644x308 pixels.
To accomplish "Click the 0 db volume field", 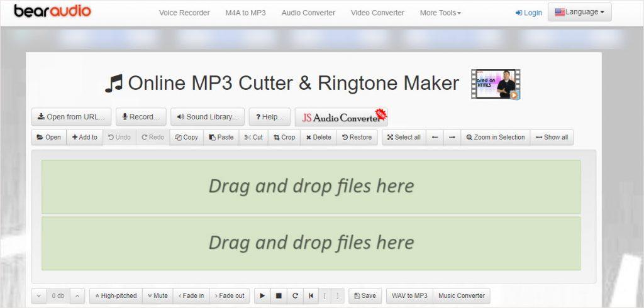I will coord(58,295).
